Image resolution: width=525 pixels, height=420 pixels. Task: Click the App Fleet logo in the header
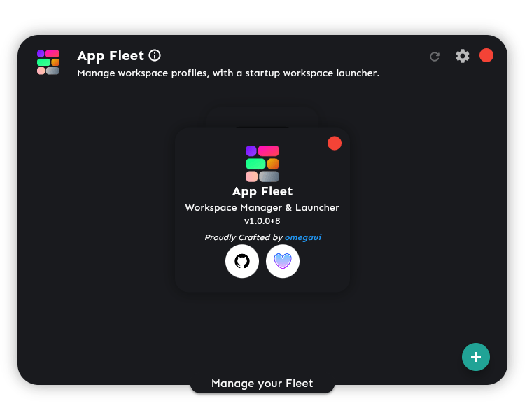pos(48,62)
